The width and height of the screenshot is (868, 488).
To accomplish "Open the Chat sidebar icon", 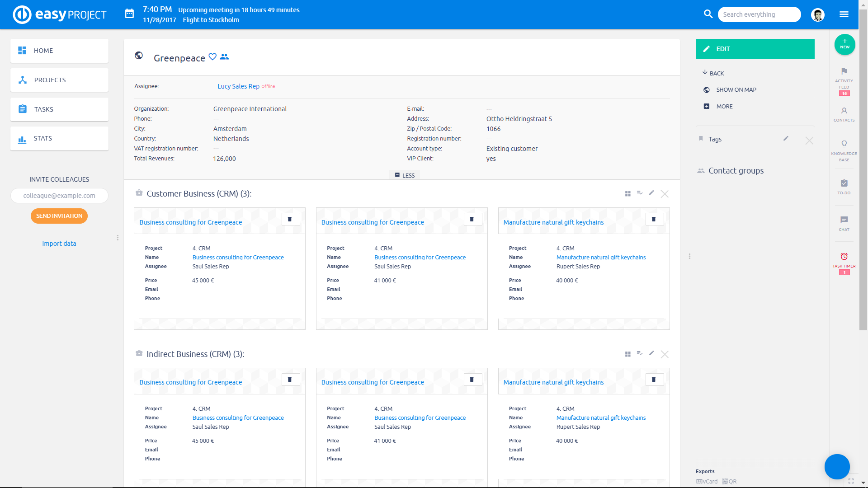I will point(844,223).
